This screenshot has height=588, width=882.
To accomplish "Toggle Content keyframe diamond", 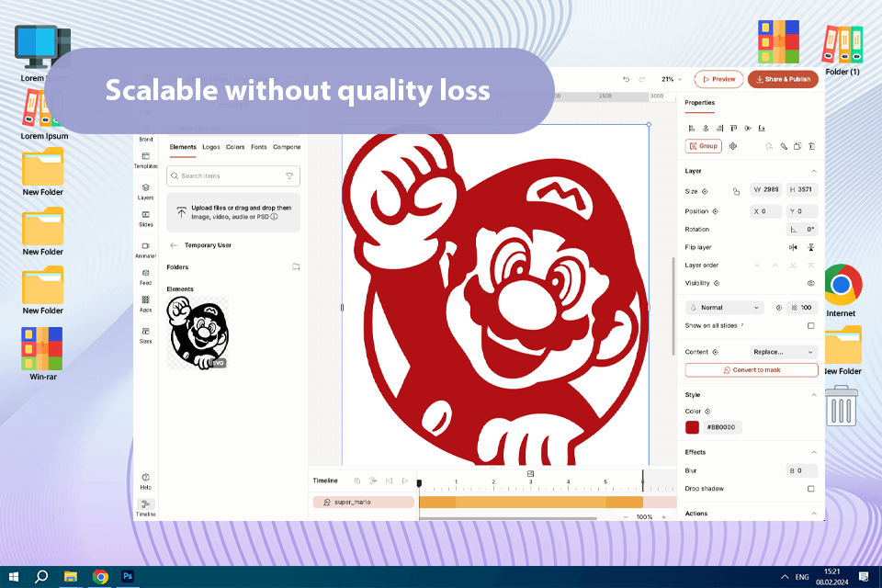I will click(716, 352).
